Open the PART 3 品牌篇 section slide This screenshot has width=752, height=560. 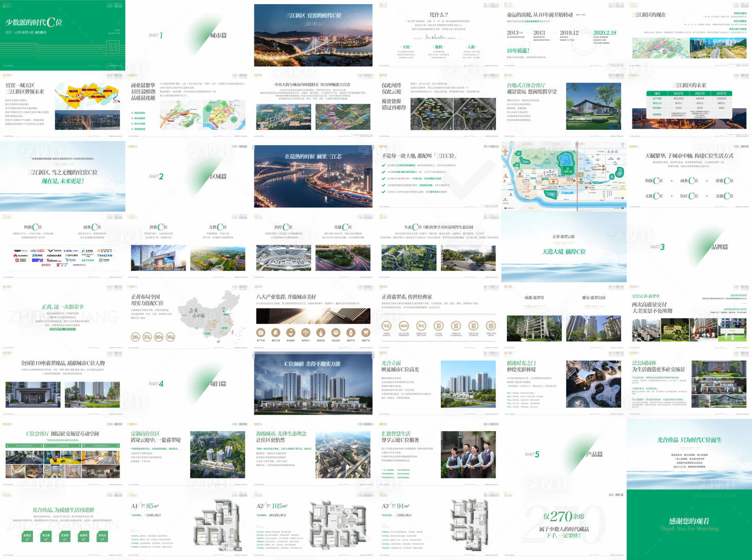(x=689, y=247)
